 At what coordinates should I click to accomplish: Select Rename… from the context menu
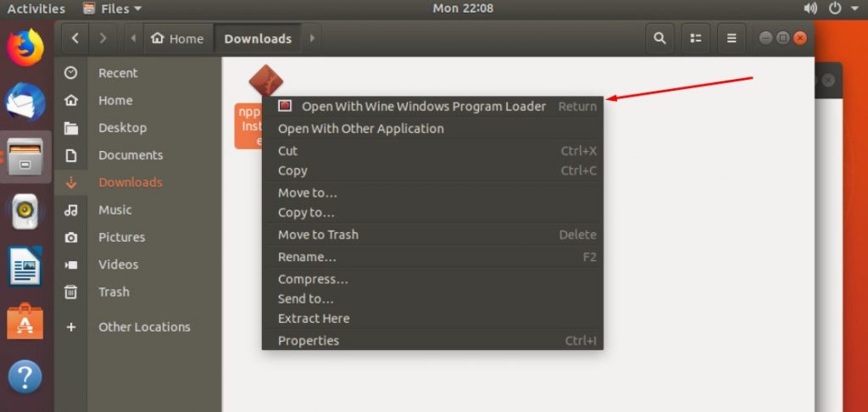tap(432, 257)
